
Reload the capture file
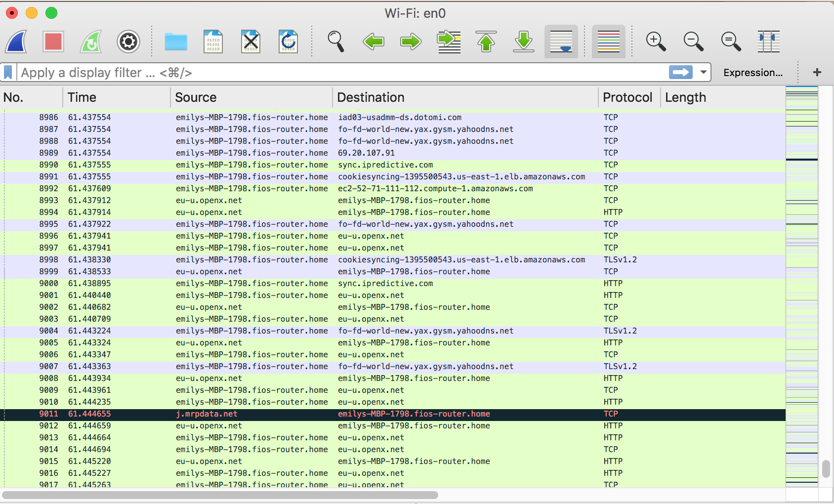pyautogui.click(x=289, y=42)
